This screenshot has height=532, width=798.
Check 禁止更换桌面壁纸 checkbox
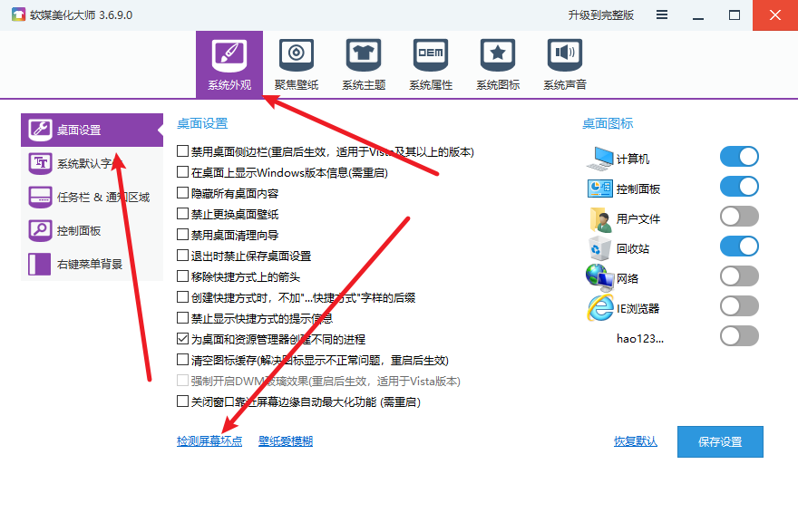(182, 214)
